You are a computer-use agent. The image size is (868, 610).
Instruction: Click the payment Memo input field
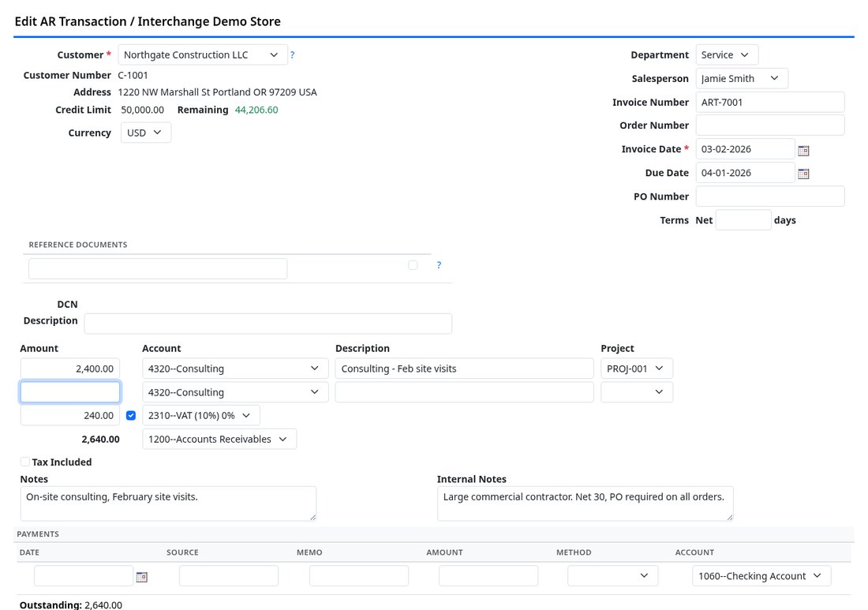[359, 576]
